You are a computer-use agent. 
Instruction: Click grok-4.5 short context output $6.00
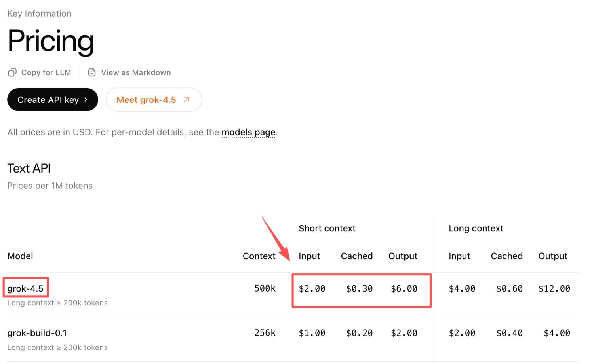[x=404, y=289]
